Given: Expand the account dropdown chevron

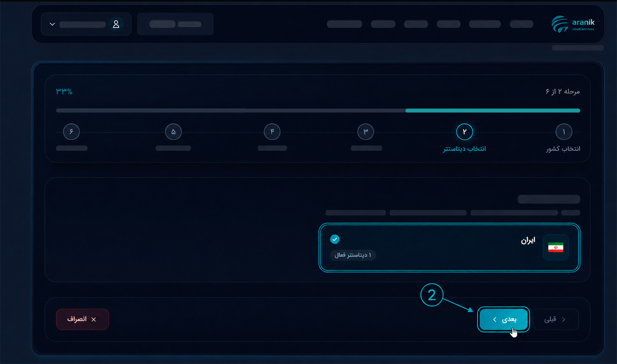Looking at the screenshot, I should tap(52, 24).
